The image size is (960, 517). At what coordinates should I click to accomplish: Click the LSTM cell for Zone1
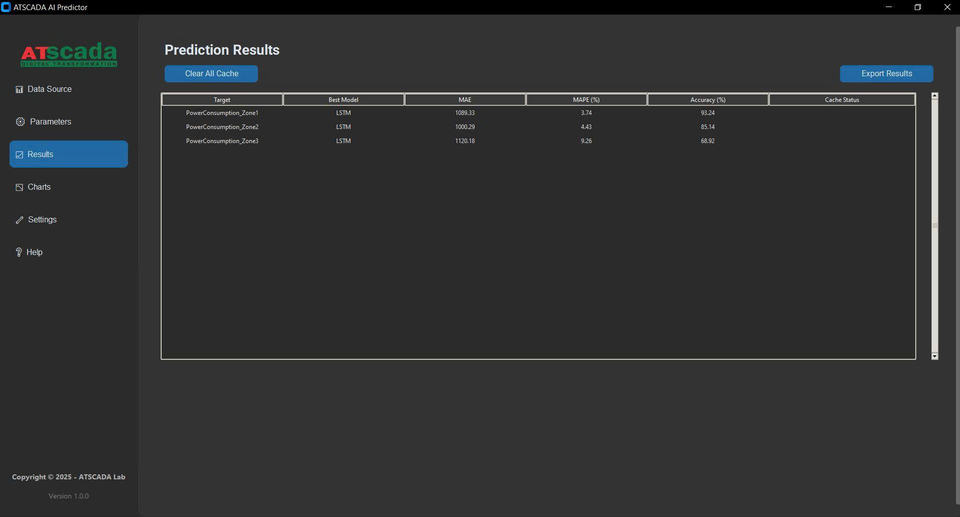[343, 113]
